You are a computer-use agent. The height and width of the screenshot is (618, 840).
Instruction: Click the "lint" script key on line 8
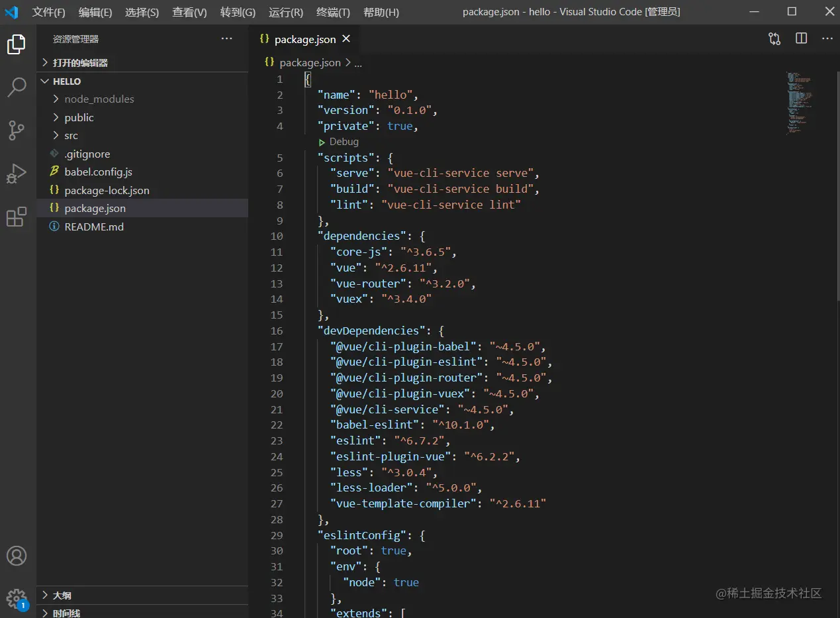point(350,205)
